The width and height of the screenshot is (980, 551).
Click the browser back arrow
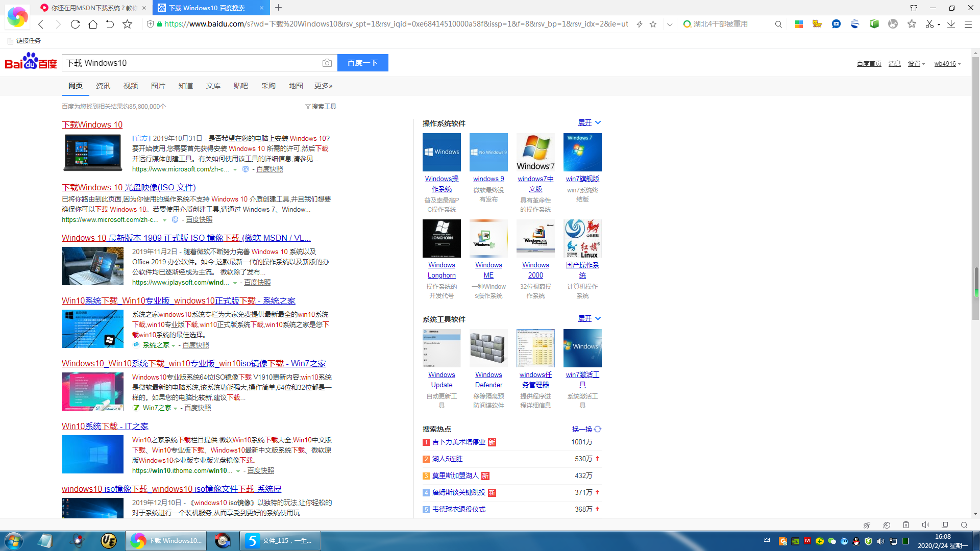(41, 24)
